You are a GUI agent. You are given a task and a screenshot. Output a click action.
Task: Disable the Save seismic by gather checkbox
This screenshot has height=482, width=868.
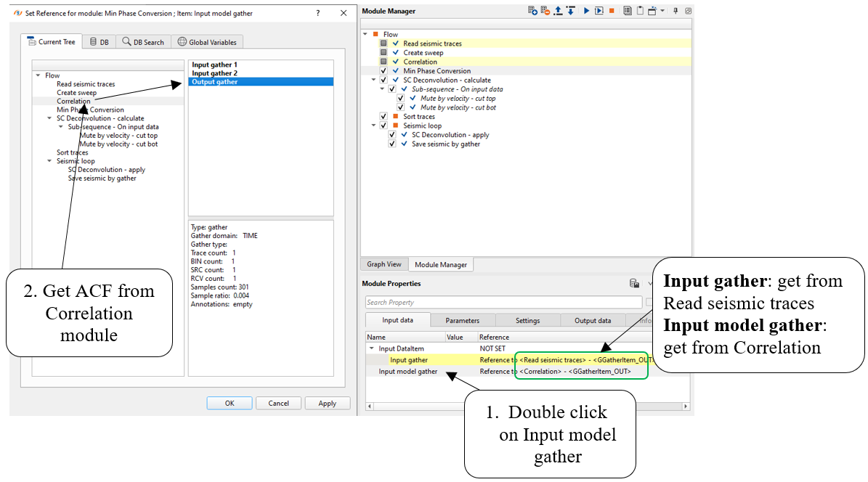392,144
